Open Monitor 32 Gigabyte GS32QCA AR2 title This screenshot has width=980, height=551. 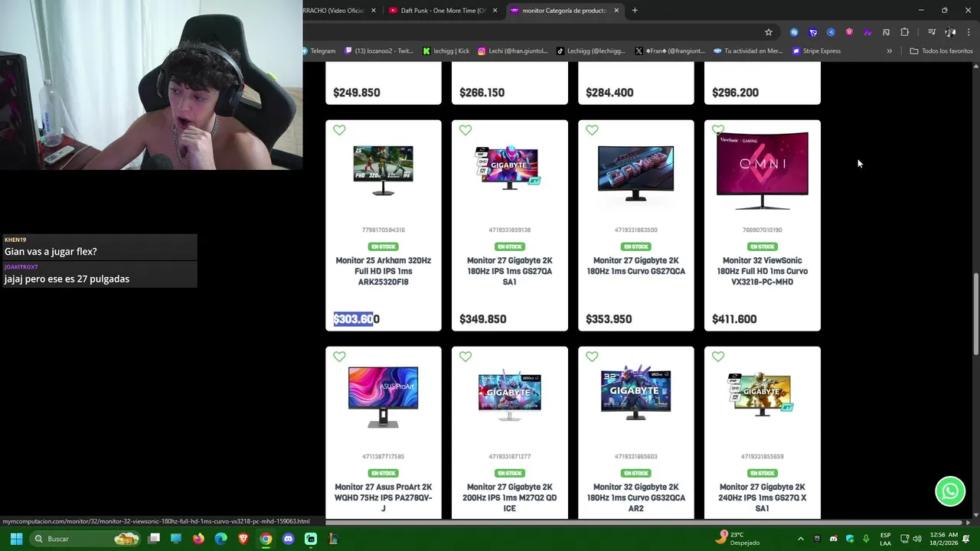coord(635,497)
